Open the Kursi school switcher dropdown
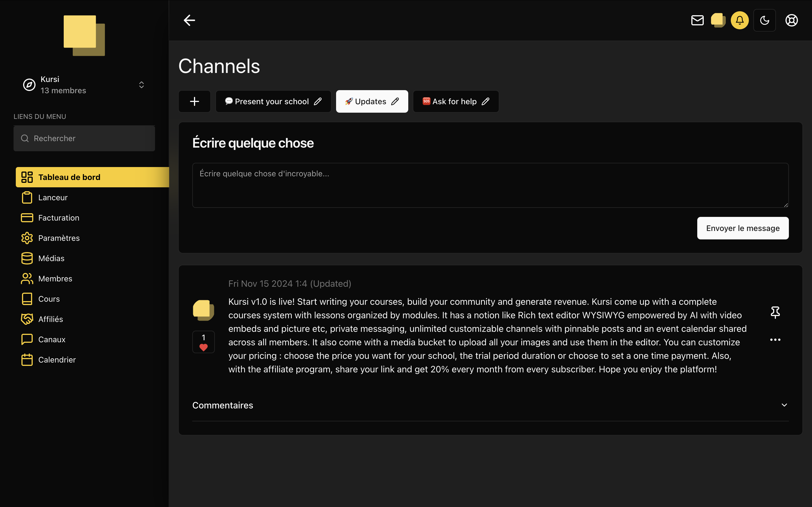Image resolution: width=812 pixels, height=507 pixels. point(141,85)
